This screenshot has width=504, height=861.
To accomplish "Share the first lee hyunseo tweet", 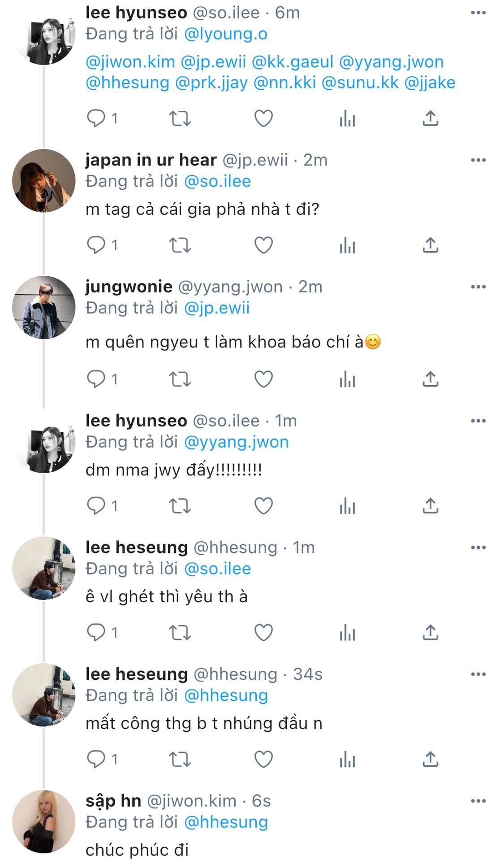I will [430, 119].
